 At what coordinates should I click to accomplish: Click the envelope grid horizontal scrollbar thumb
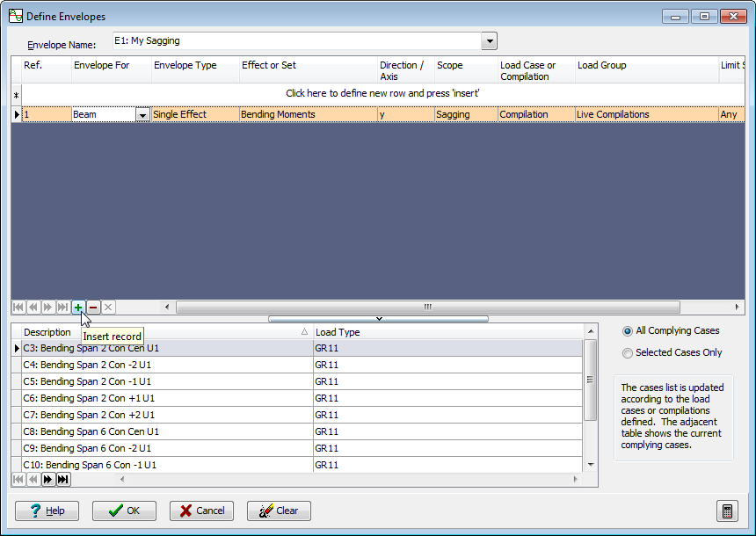pos(428,307)
